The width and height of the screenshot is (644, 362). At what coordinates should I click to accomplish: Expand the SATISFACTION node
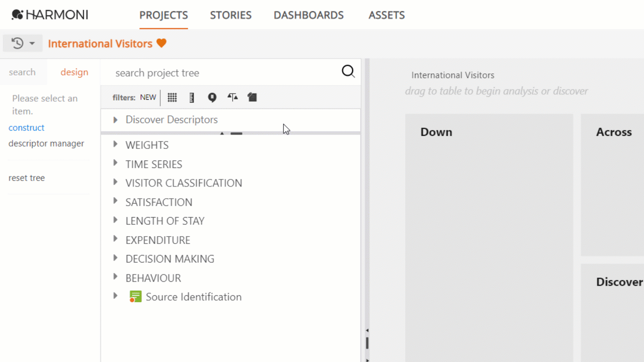(x=115, y=201)
